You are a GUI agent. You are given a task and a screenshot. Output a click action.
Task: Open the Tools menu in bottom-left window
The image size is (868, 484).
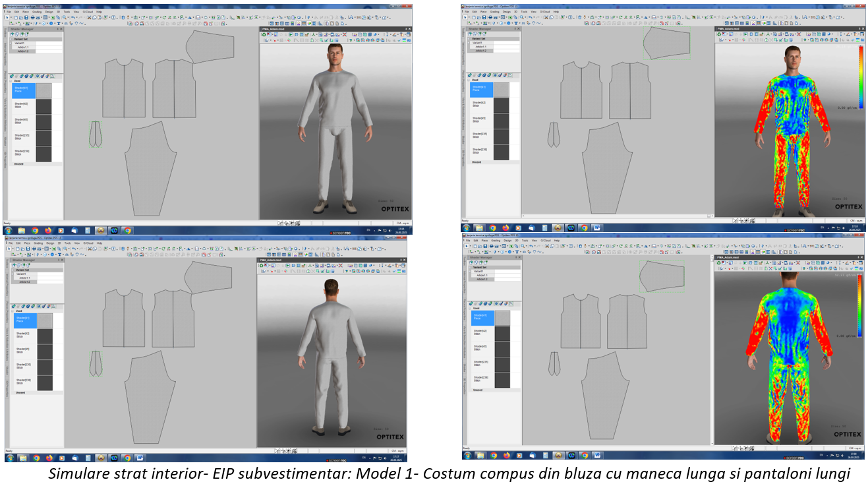tap(67, 243)
